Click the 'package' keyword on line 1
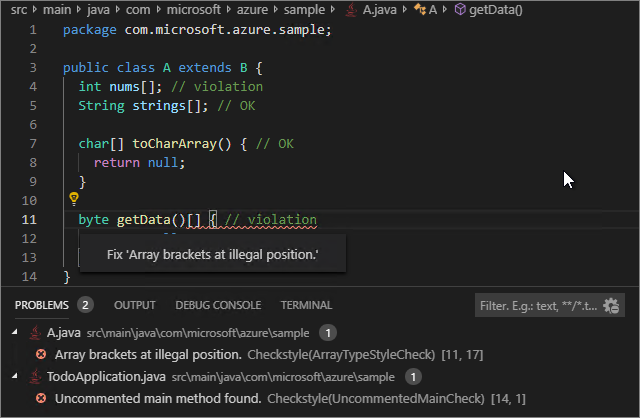This screenshot has width=640, height=418. point(89,30)
